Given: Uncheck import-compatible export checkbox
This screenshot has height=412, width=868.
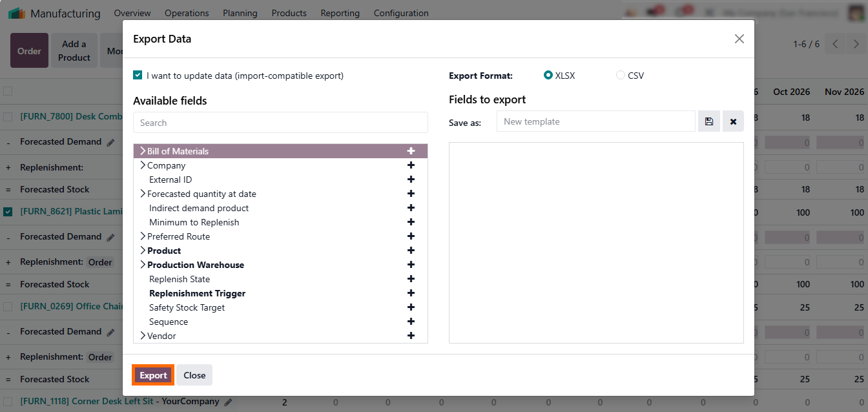Looking at the screenshot, I should [x=138, y=76].
